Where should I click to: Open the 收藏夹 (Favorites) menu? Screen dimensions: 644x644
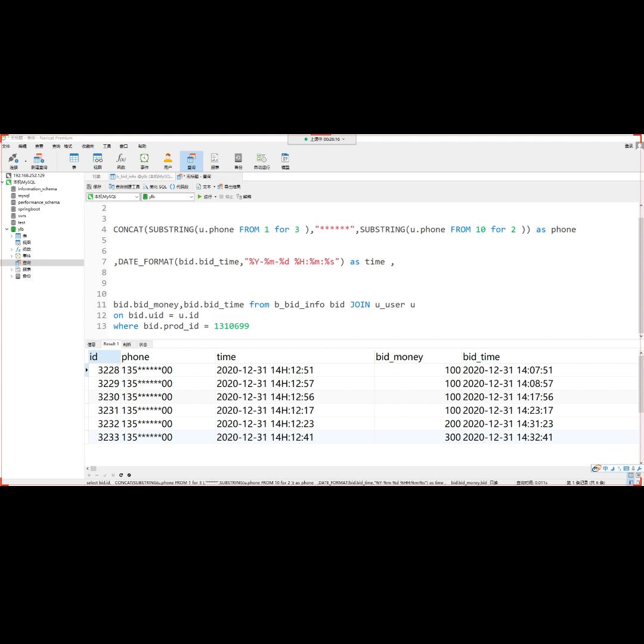tap(88, 146)
